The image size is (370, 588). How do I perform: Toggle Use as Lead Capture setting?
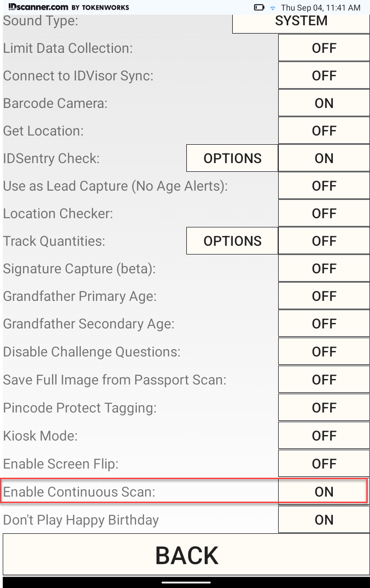324,186
